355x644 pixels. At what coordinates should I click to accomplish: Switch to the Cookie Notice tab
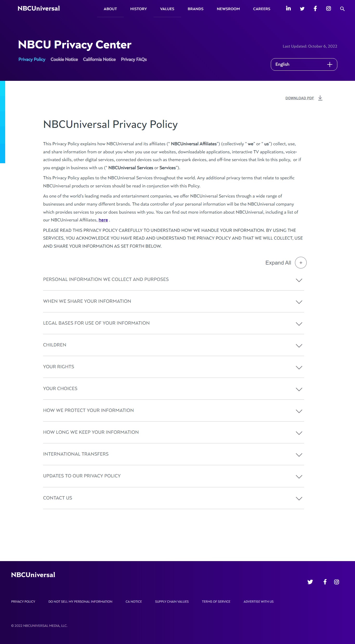[x=64, y=60]
